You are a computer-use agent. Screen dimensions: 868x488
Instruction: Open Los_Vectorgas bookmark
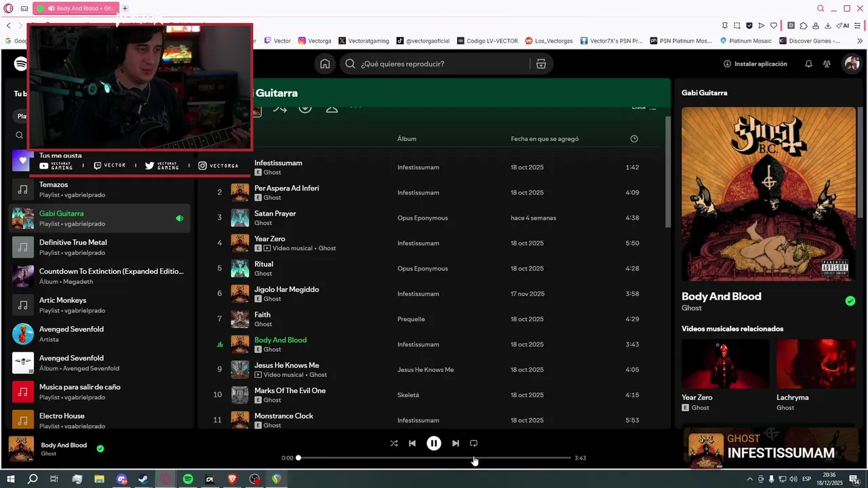(549, 41)
